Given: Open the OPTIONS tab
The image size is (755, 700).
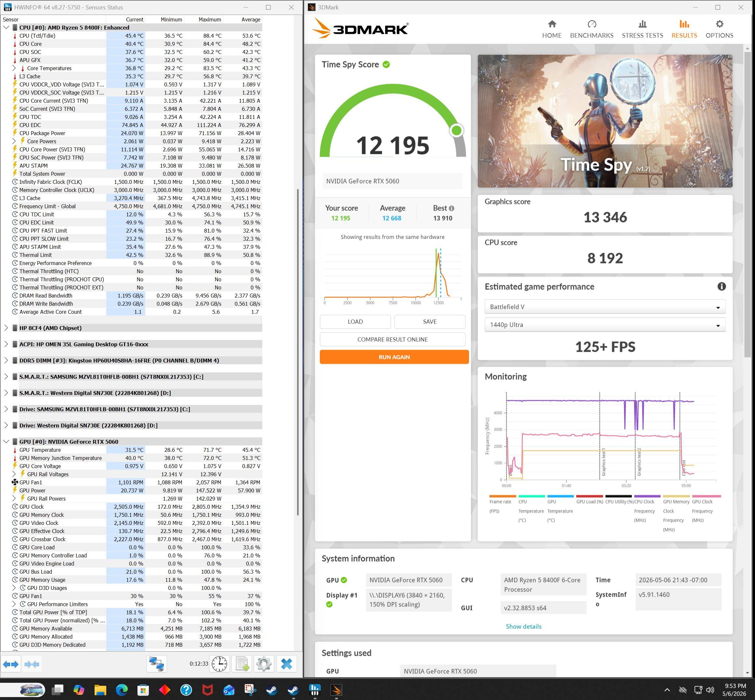Looking at the screenshot, I should [x=719, y=29].
